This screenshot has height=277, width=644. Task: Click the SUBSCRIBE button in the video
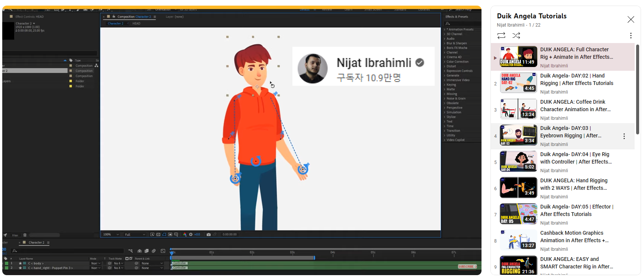[467, 267]
